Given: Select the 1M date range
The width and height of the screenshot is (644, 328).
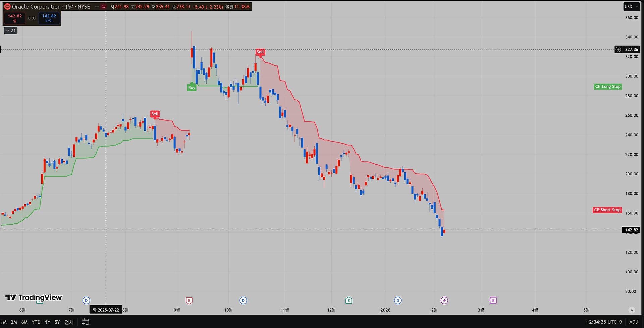Looking at the screenshot, I should click(4, 322).
